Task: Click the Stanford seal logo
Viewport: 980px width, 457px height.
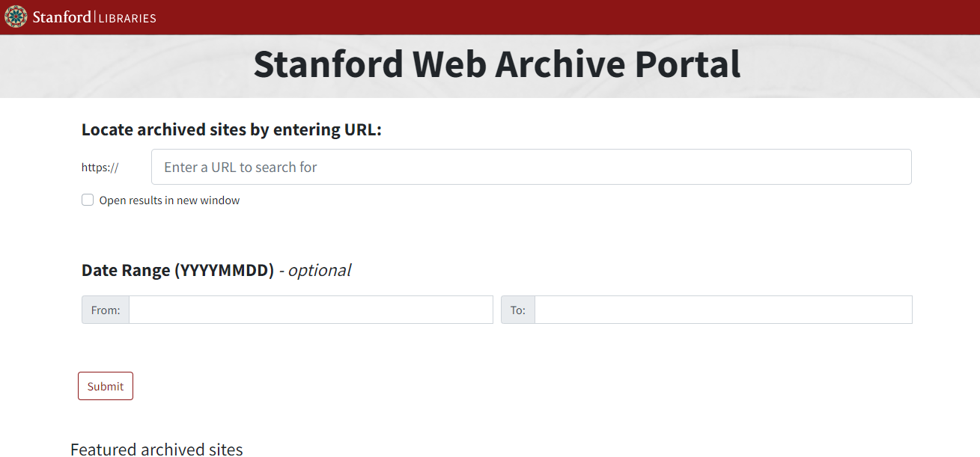Action: (14, 16)
